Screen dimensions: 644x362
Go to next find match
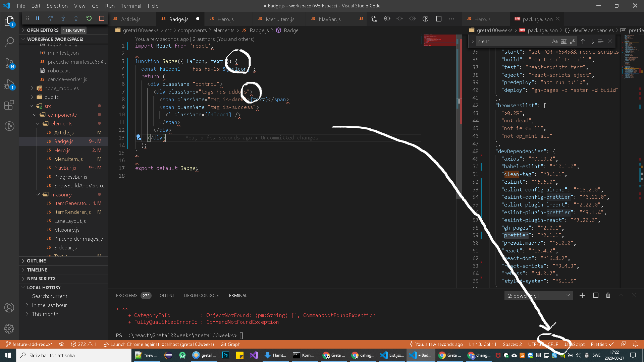click(x=592, y=42)
